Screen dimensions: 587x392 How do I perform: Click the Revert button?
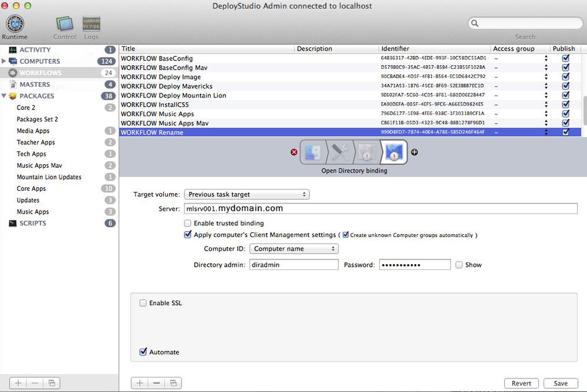click(x=521, y=383)
